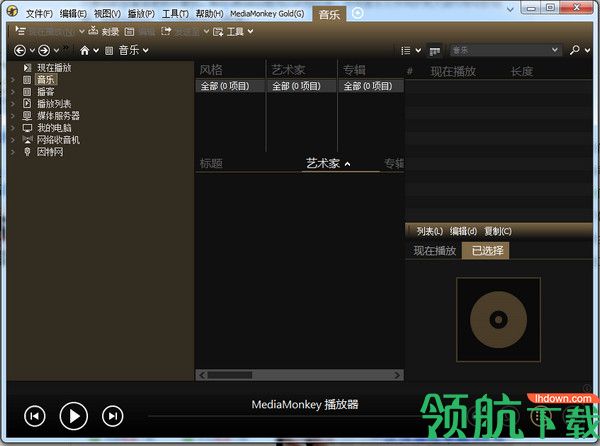Screen dimensions: 600x446
Task: Expand the 工具 toolbar dropdown arrow
Action: [250, 31]
